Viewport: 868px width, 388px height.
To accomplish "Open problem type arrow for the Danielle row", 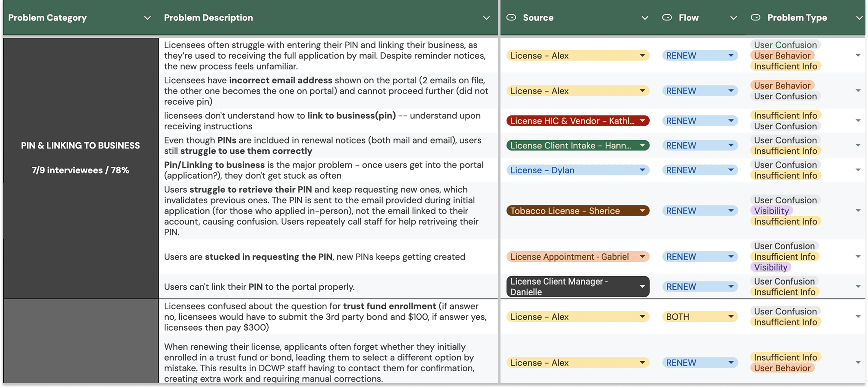I will [x=858, y=287].
